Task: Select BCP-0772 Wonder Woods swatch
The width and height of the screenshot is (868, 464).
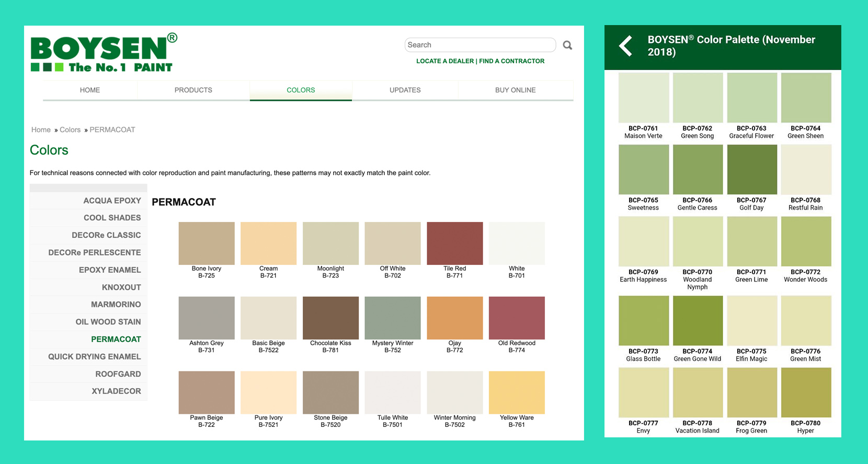Action: (806, 241)
